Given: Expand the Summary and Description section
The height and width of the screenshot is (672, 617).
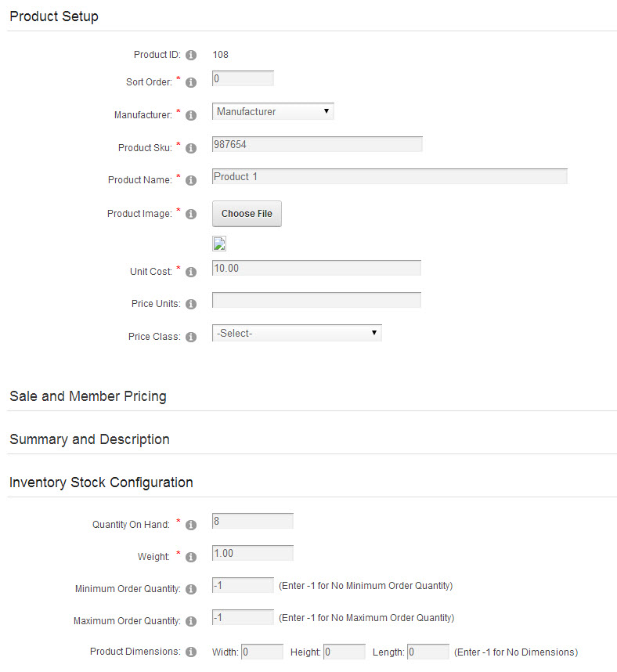Looking at the screenshot, I should (89, 439).
